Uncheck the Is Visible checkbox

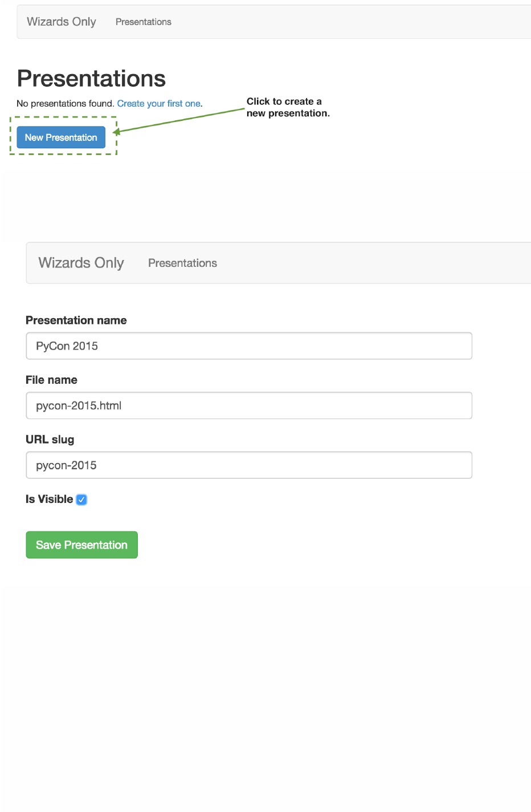point(81,500)
